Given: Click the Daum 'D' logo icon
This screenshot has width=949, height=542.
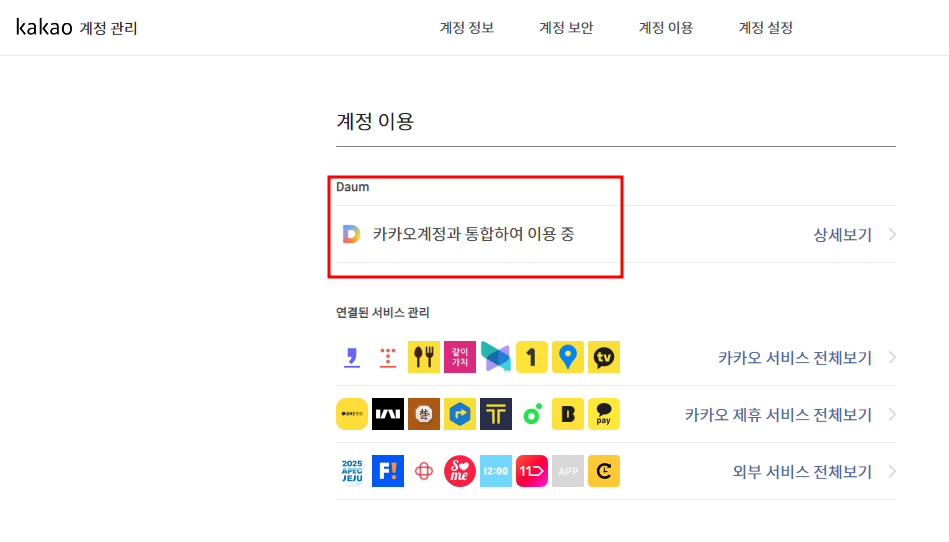Looking at the screenshot, I should tap(351, 234).
